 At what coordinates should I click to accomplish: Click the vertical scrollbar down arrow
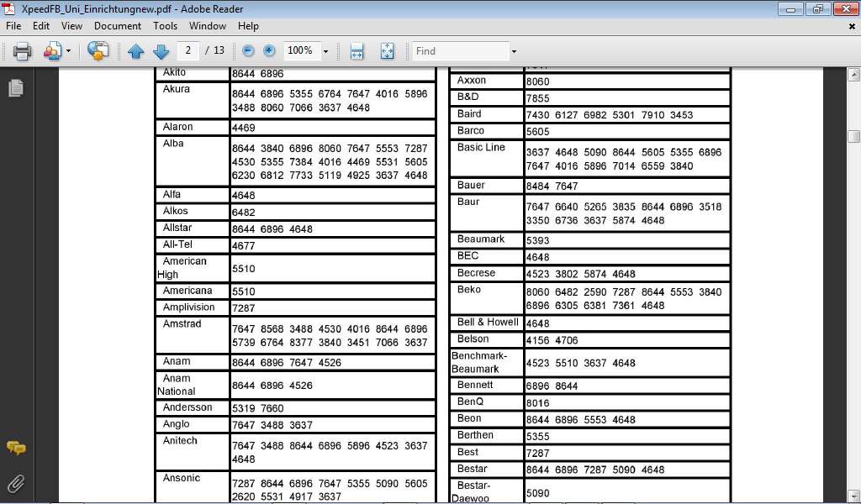[853, 496]
